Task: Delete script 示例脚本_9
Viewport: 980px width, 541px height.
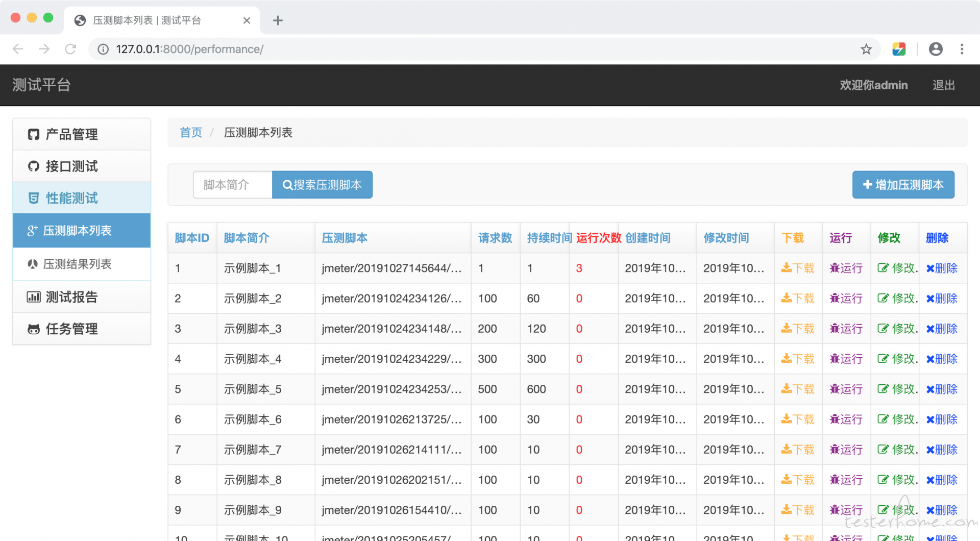Action: [942, 510]
